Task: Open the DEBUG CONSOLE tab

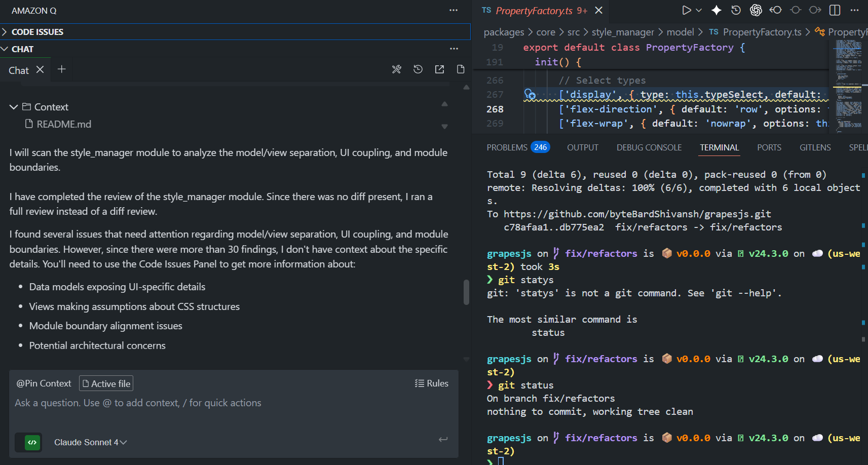Action: pos(649,147)
